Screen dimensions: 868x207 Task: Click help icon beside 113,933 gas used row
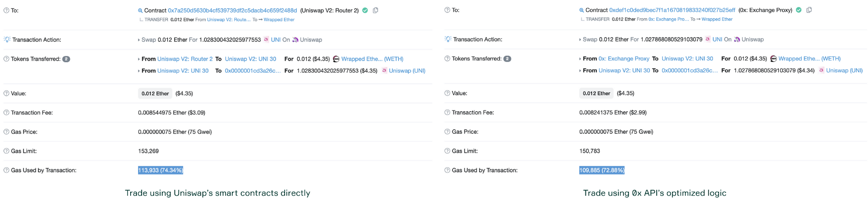(7, 170)
